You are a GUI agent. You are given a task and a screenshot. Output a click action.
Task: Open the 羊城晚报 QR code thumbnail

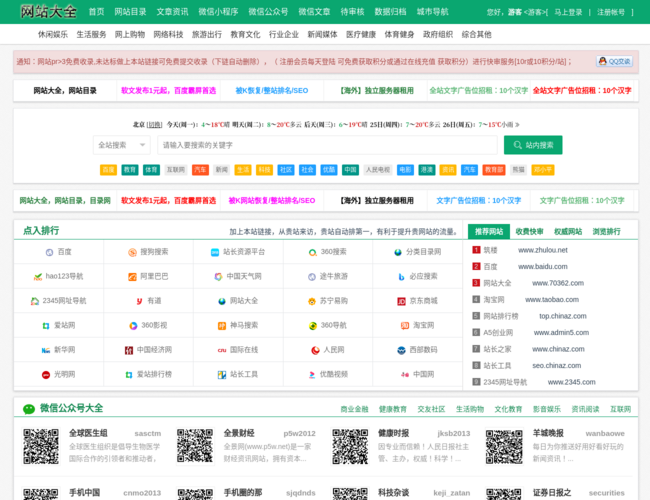point(504,447)
